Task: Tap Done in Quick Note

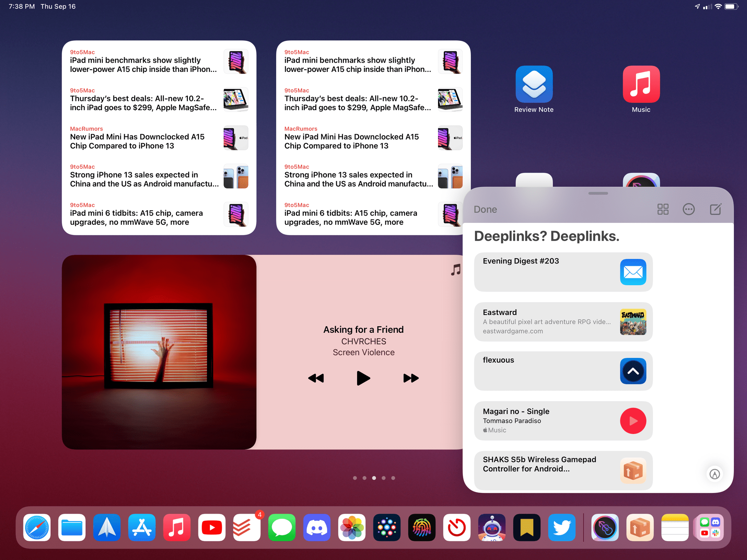Action: [485, 209]
